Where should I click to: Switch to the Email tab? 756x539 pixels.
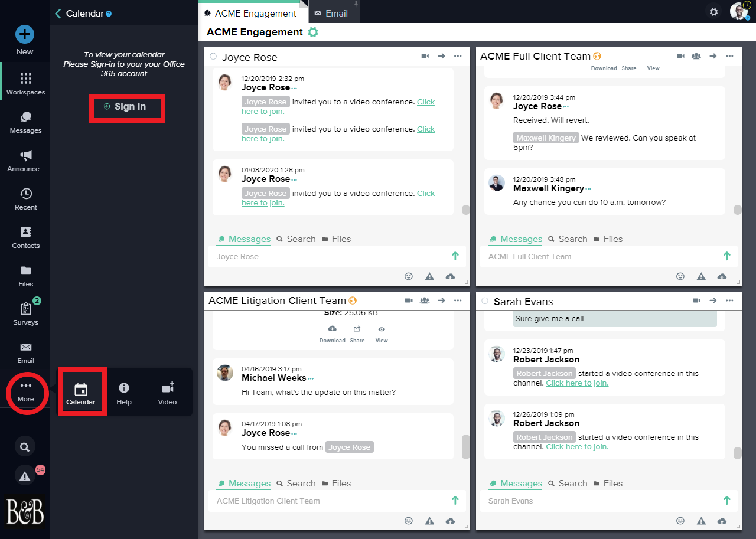click(x=336, y=13)
